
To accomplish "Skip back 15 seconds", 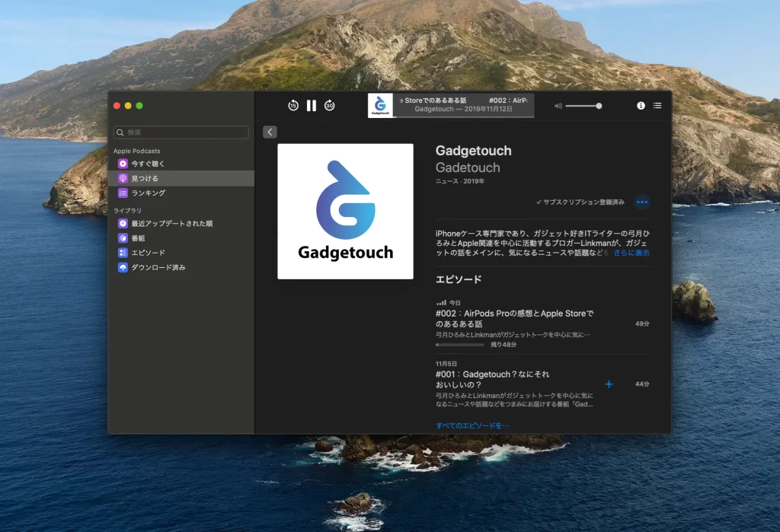I will 293,106.
